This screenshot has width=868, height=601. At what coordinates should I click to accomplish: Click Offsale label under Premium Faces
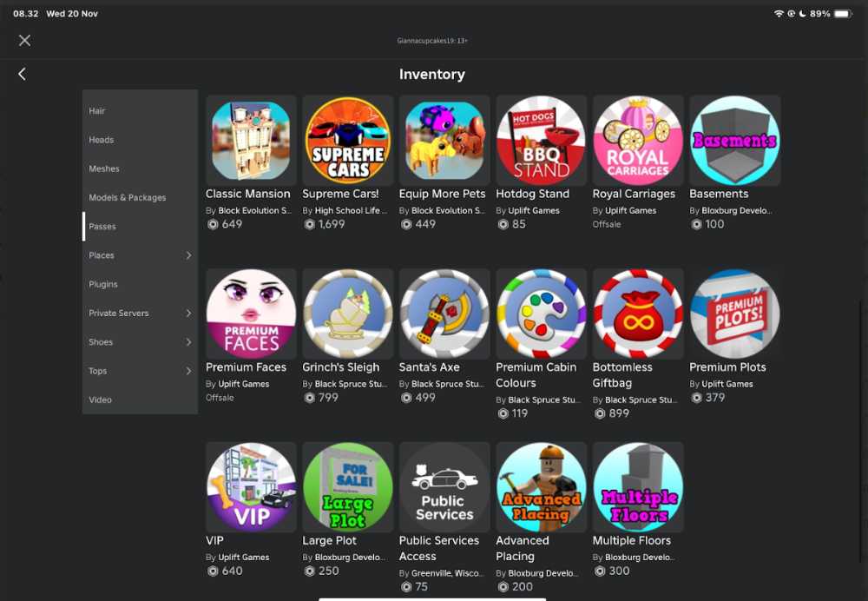tap(220, 398)
